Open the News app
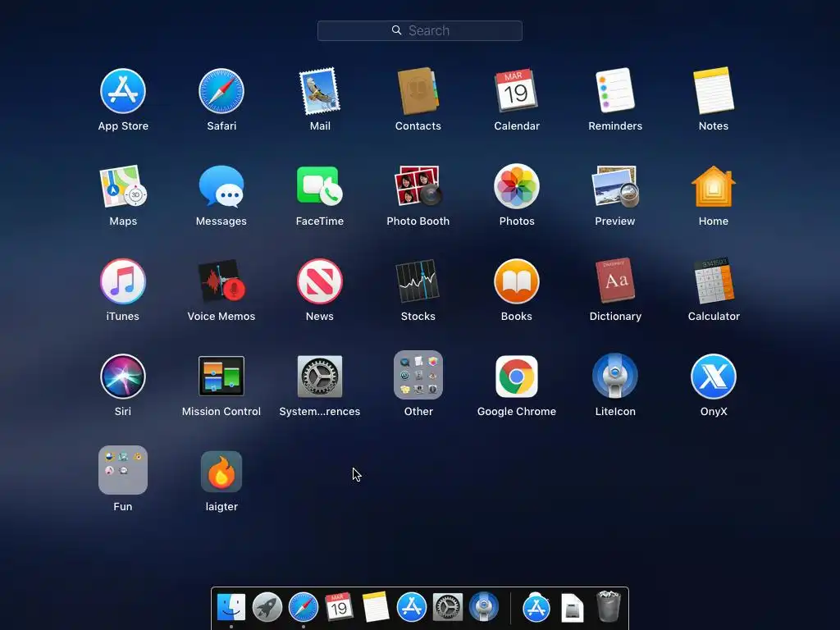The image size is (840, 630). 320,281
